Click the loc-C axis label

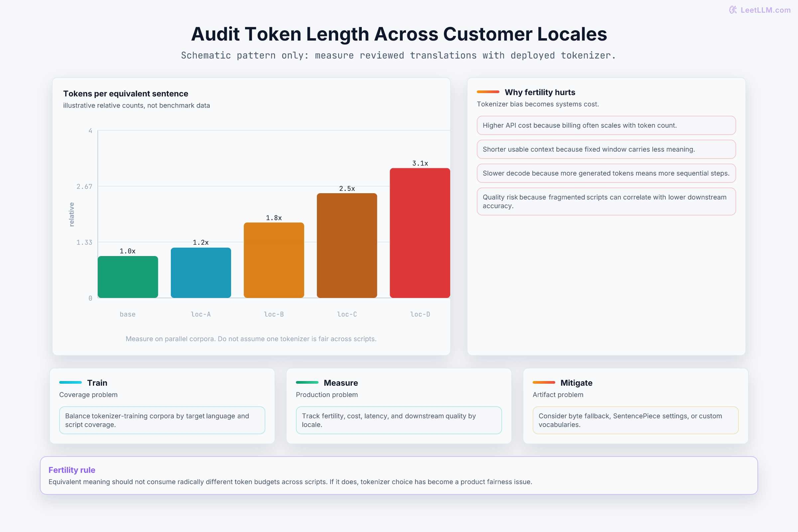[347, 315]
